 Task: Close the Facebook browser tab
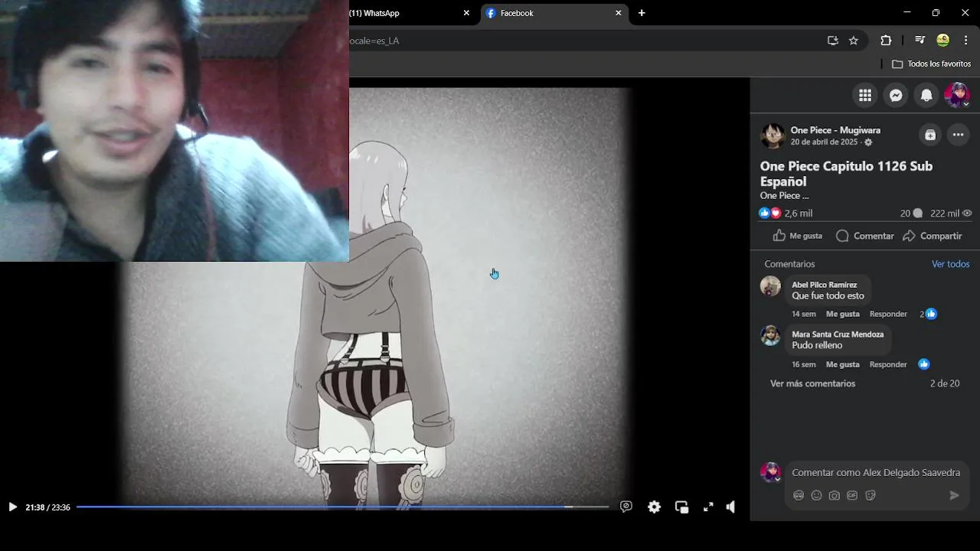point(618,13)
